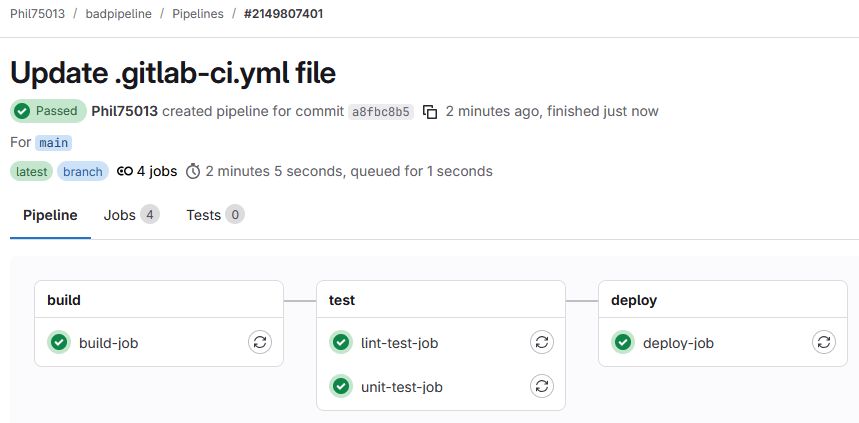The width and height of the screenshot is (859, 423).
Task: Open the Tests tab
Action: point(214,215)
